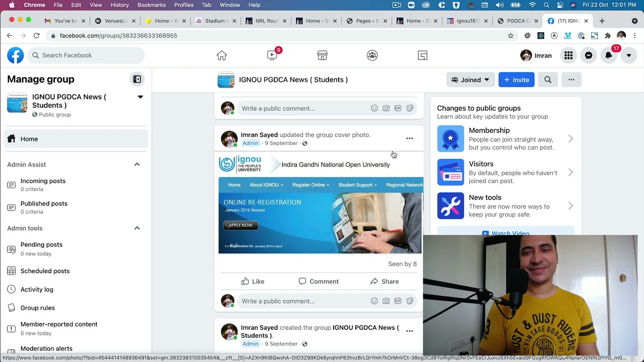Open options for group created post

(410, 331)
